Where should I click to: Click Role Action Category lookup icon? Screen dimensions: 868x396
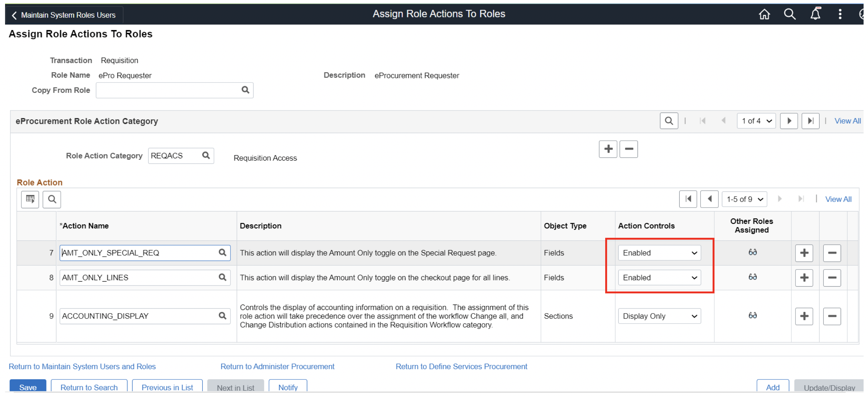pyautogui.click(x=206, y=156)
